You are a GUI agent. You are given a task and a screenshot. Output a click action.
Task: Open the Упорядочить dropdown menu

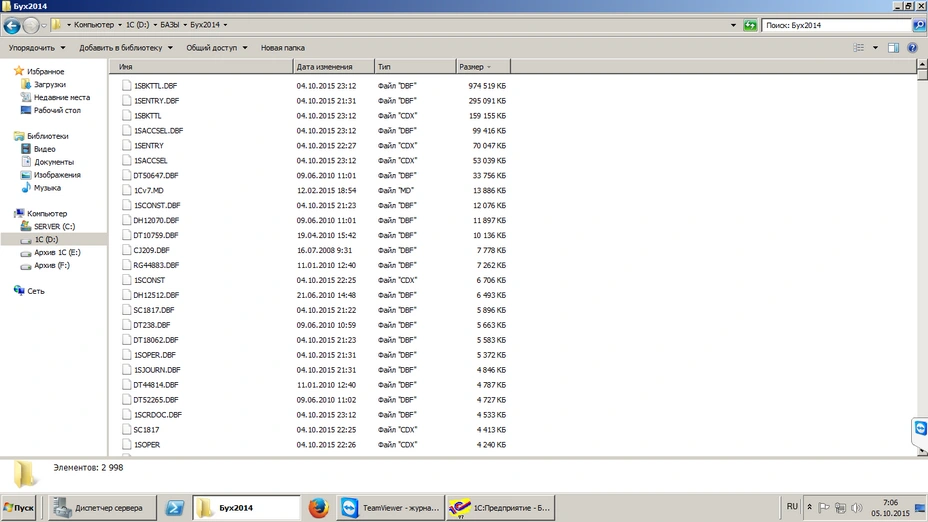[x=37, y=47]
